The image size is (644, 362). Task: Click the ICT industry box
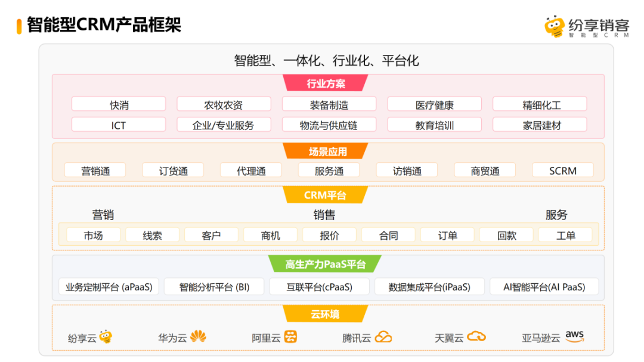[119, 125]
